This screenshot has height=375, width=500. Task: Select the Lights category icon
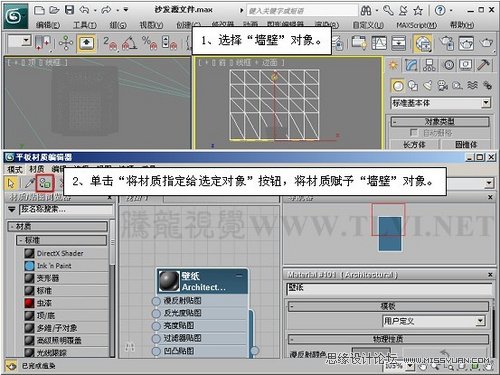(x=428, y=86)
